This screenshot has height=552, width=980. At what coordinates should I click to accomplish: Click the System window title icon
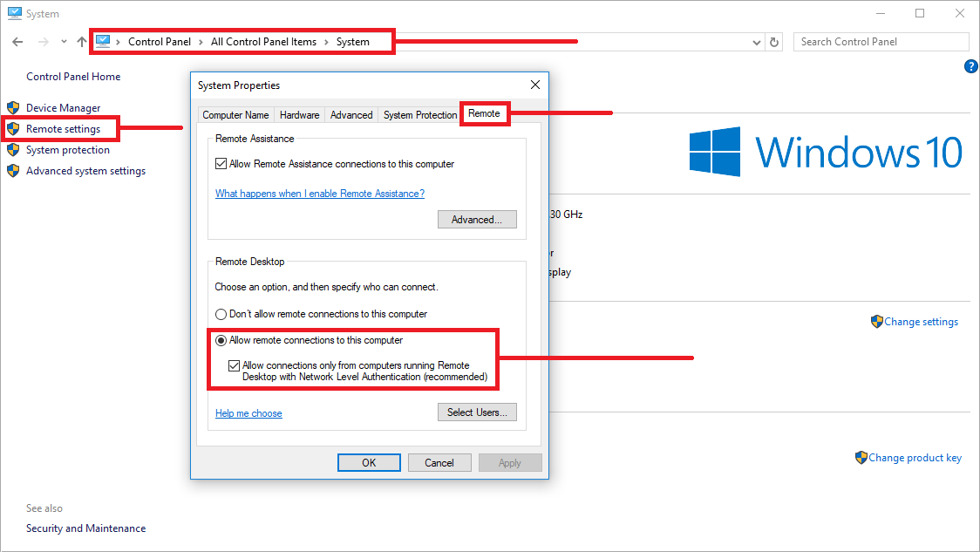pyautogui.click(x=14, y=13)
